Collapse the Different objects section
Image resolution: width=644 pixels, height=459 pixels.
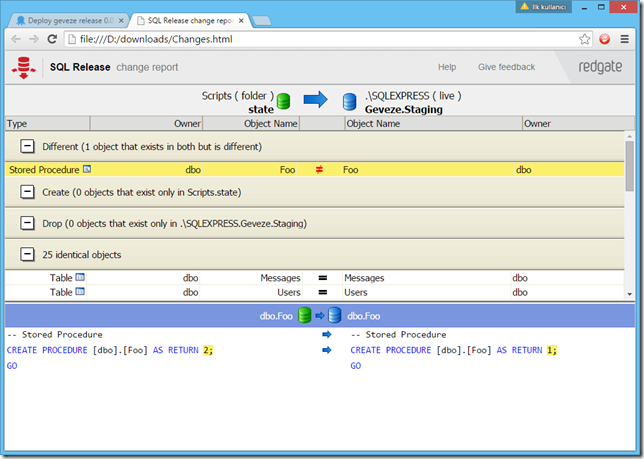(27, 146)
